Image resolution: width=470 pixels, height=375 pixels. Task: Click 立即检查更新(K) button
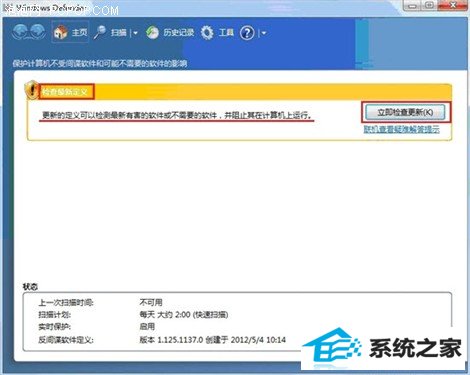point(405,112)
